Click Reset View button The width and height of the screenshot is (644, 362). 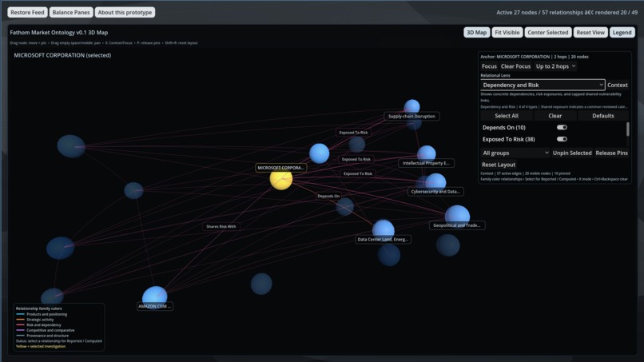click(x=590, y=33)
